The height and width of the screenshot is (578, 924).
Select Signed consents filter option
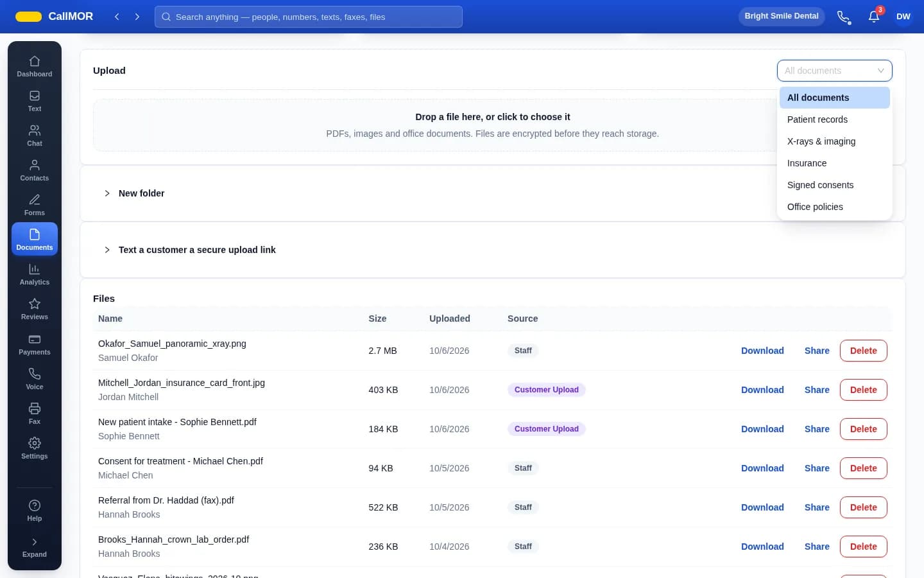coord(834,185)
